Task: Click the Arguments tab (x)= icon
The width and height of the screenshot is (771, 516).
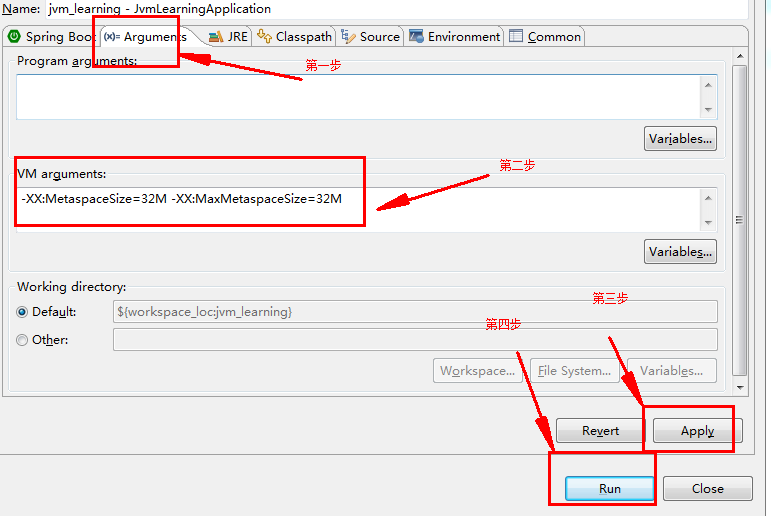Action: tap(112, 37)
